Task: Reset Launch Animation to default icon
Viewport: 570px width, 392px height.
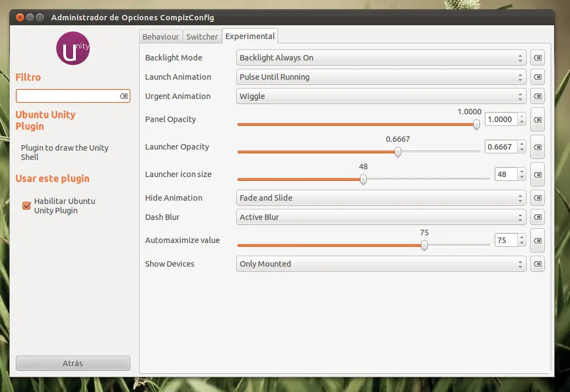Action: pyautogui.click(x=537, y=77)
